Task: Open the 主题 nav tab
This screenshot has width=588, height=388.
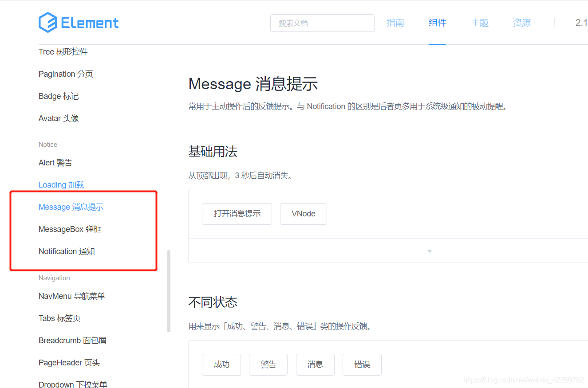Action: pyautogui.click(x=480, y=23)
